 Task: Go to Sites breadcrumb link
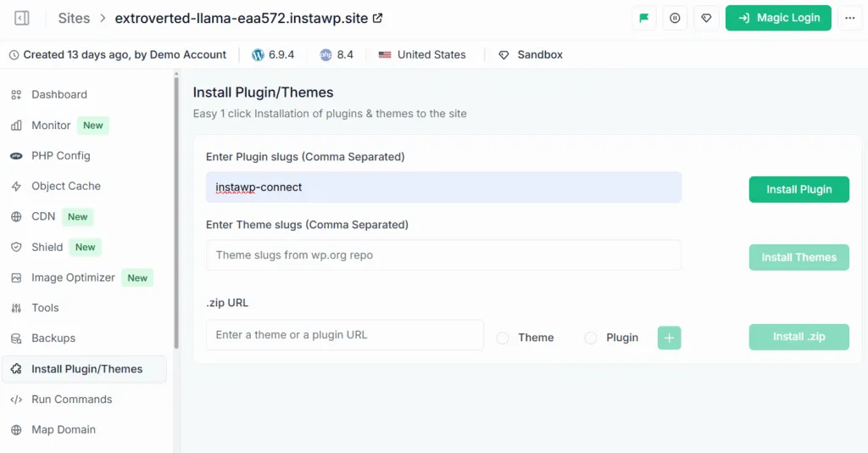pyautogui.click(x=74, y=19)
